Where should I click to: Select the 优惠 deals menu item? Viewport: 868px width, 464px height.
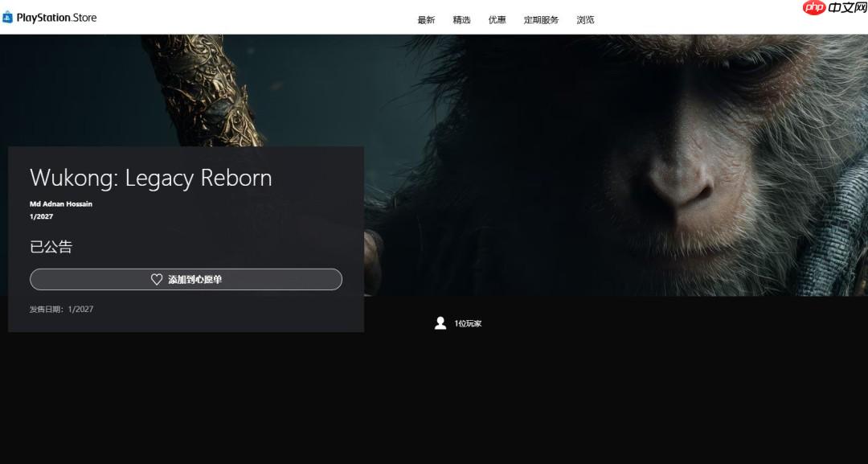pyautogui.click(x=497, y=20)
